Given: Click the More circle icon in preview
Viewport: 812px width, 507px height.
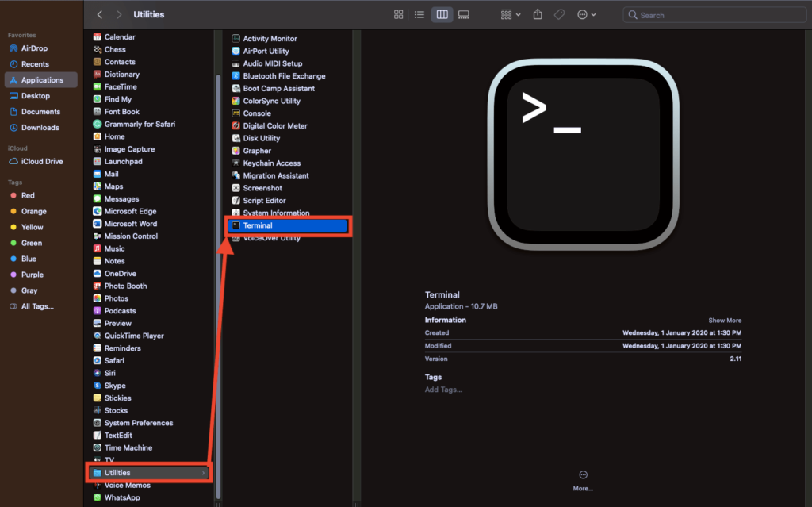Looking at the screenshot, I should [583, 474].
